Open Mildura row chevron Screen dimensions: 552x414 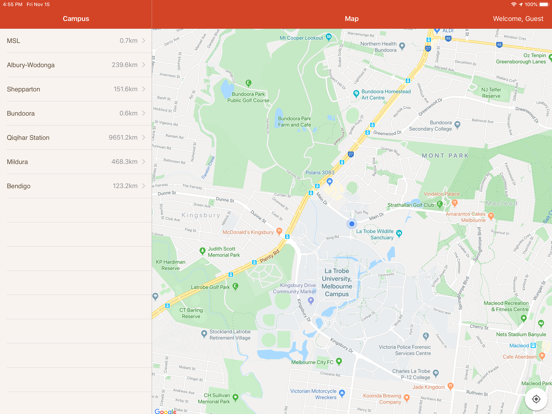[143, 162]
